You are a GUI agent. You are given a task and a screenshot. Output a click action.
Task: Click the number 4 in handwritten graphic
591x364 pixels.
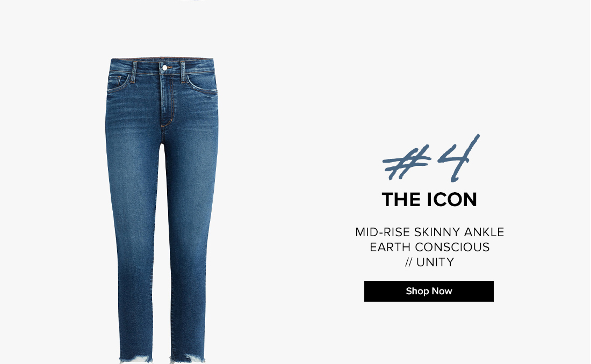pos(459,158)
